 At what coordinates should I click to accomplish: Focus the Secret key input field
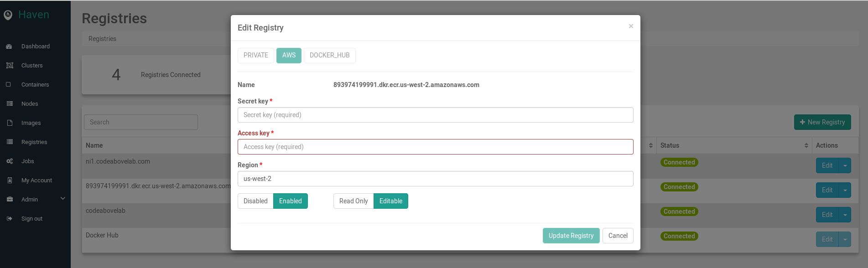[x=435, y=115]
